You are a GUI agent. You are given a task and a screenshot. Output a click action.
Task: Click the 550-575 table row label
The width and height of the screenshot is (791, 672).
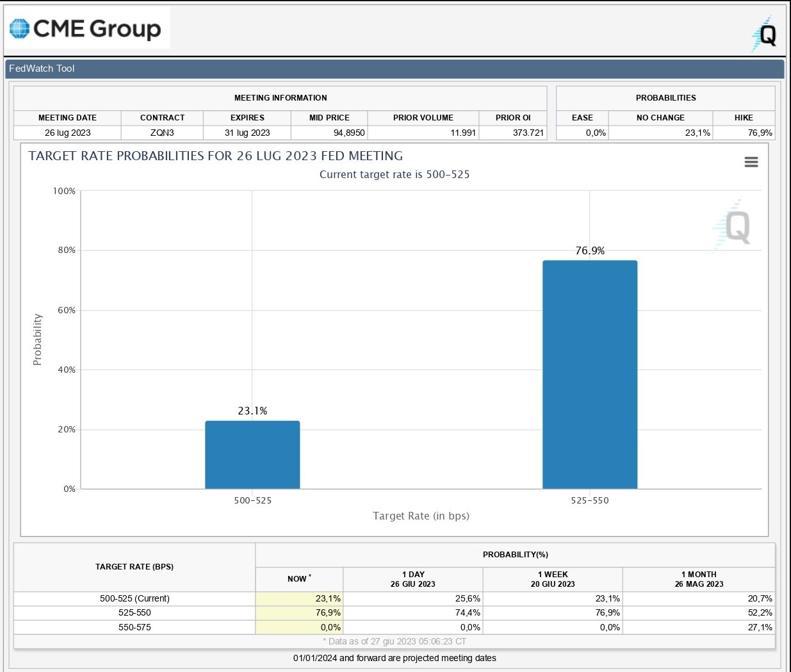pyautogui.click(x=135, y=627)
